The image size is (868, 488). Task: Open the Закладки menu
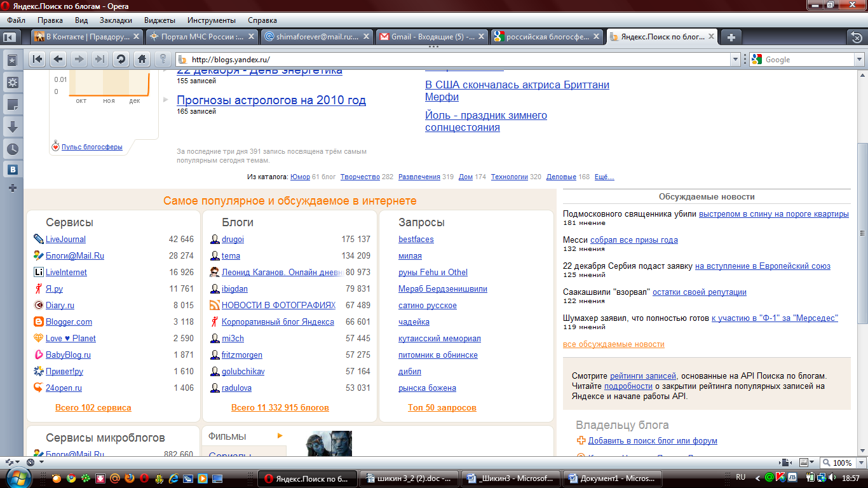click(x=115, y=20)
